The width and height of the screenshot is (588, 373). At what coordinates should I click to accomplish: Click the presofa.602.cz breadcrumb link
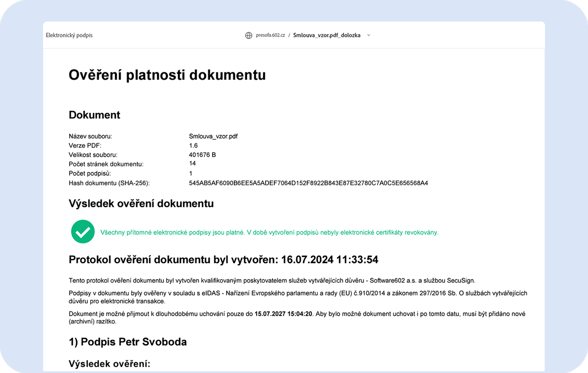[270, 35]
